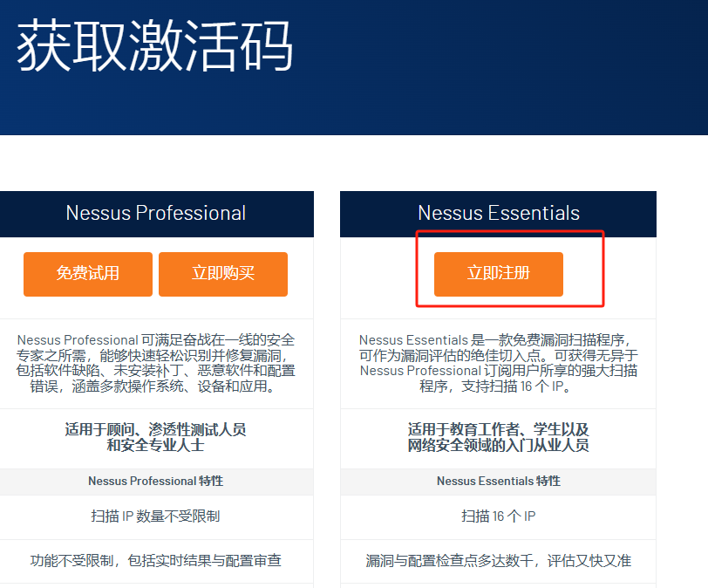Viewport: 708px width, 588px height.
Task: Click the 立即注册 register now button
Action: (x=499, y=274)
